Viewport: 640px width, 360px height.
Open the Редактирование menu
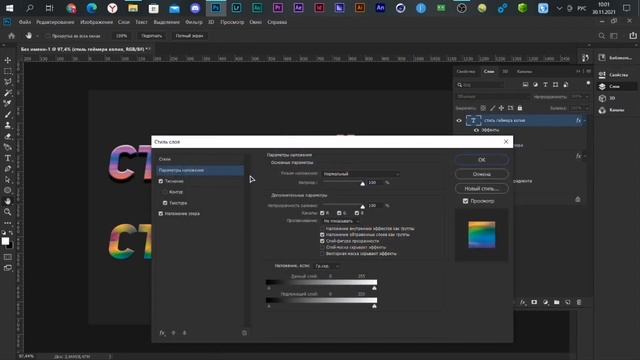55,22
